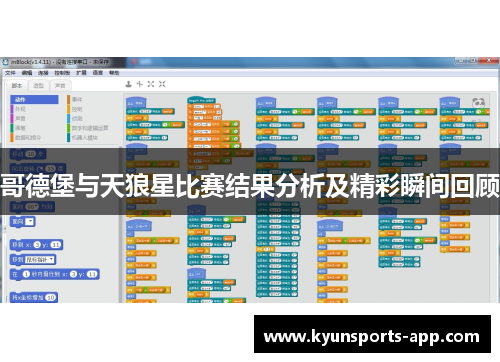This screenshot has width=500, height=362.
Task: Select the 声音 block category in palette
Action: click(x=20, y=118)
